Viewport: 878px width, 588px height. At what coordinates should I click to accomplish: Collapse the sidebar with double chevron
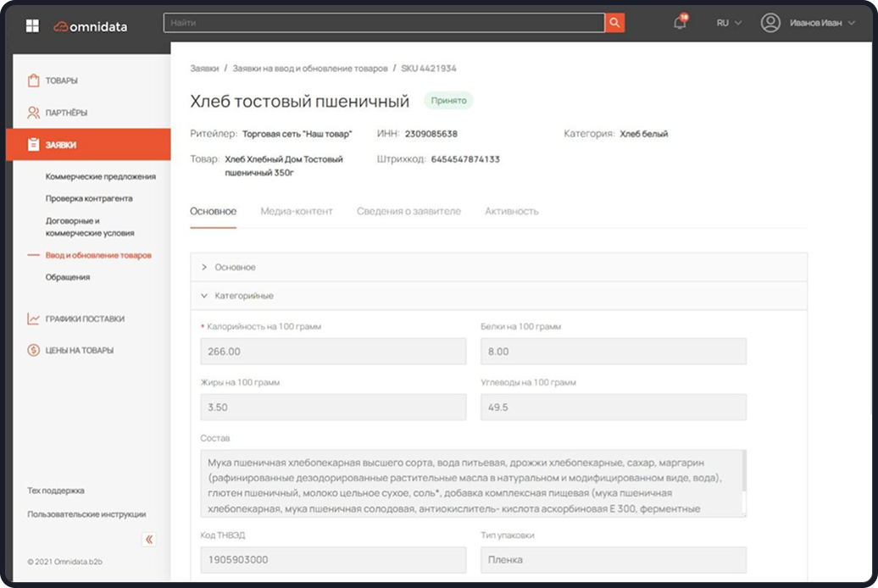click(x=149, y=539)
